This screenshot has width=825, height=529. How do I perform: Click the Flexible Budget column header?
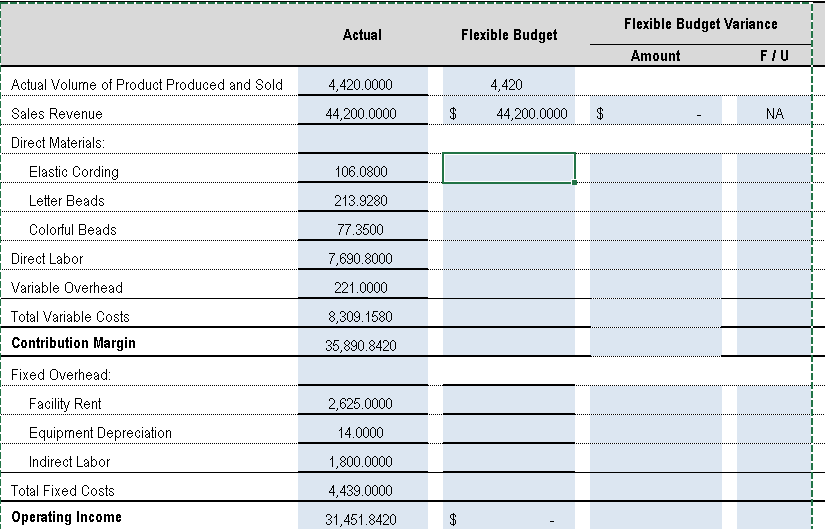509,35
